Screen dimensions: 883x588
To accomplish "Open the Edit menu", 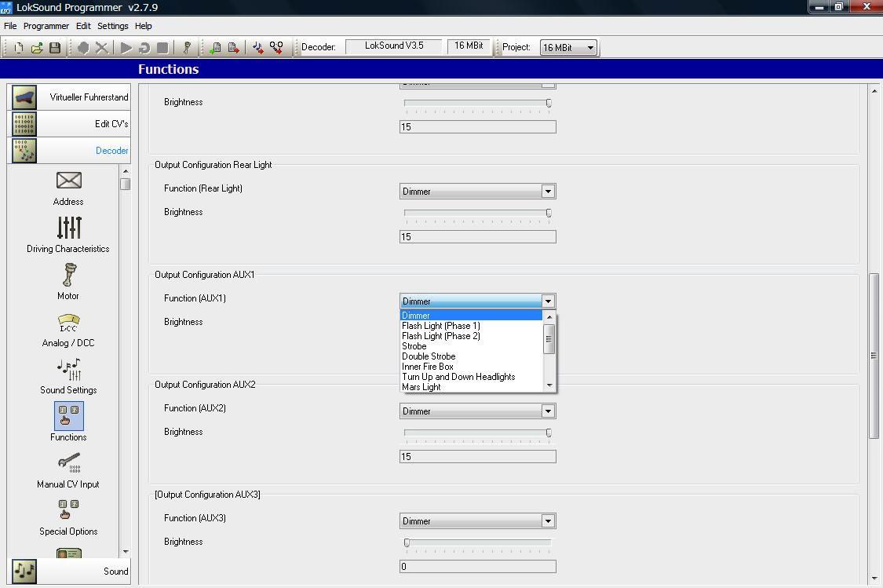I will (83, 26).
